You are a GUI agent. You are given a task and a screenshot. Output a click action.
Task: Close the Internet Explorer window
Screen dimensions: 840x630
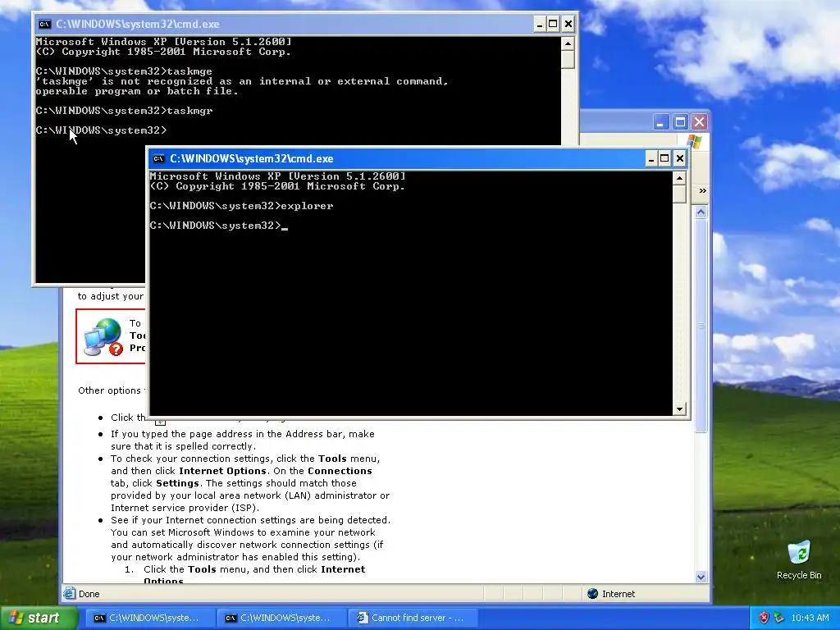click(x=699, y=122)
